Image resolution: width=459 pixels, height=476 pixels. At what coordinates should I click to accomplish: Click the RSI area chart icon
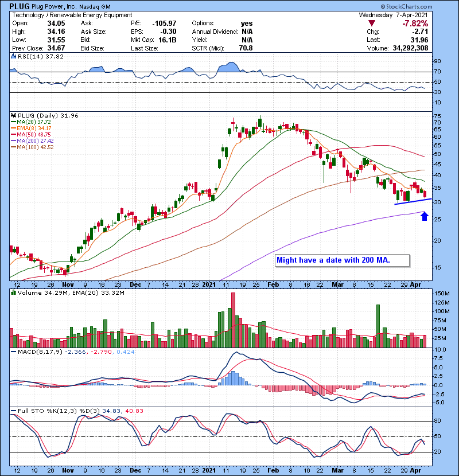(x=13, y=56)
